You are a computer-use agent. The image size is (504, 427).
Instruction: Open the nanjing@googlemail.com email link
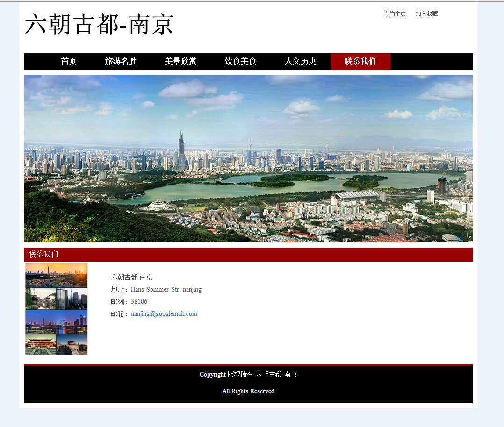click(164, 313)
